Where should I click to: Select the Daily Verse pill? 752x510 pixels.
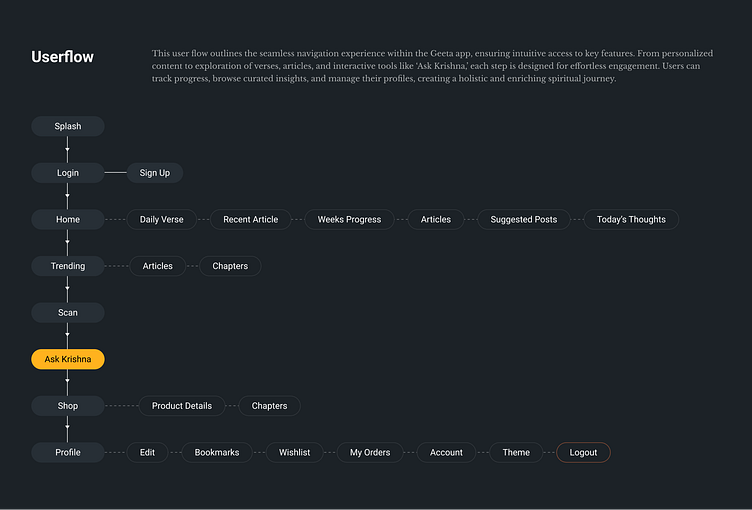coord(161,219)
